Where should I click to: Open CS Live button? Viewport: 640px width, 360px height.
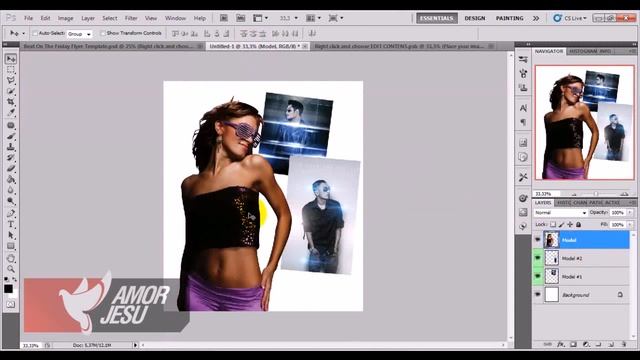pyautogui.click(x=570, y=18)
